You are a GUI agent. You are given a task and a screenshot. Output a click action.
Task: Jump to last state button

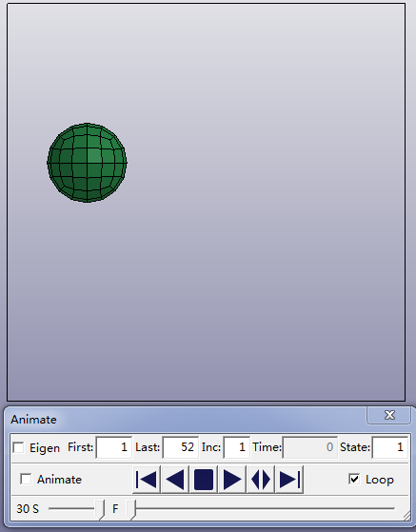(x=289, y=480)
